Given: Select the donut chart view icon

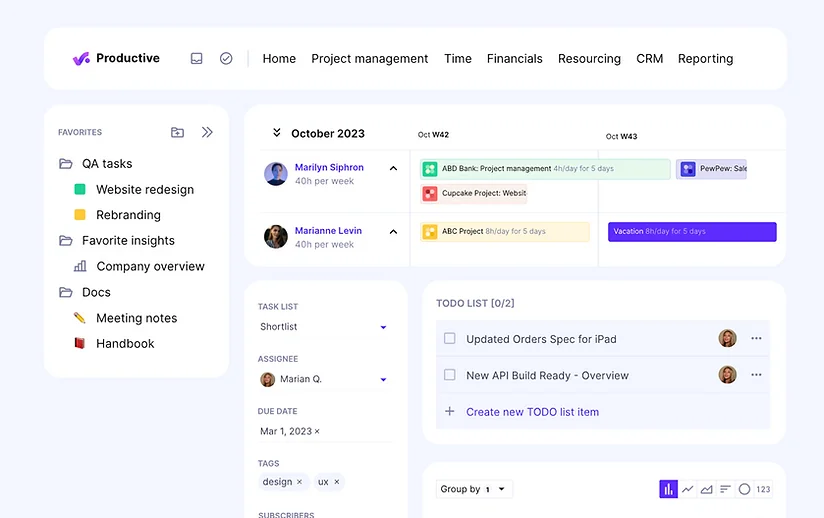Looking at the screenshot, I should (x=744, y=489).
